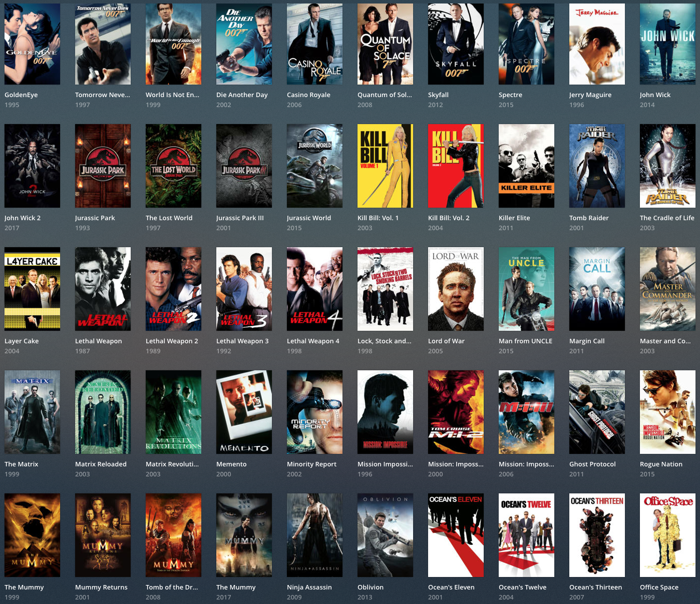This screenshot has width=700, height=604.
Task: Select The Mummy 2017 poster
Action: tap(244, 535)
